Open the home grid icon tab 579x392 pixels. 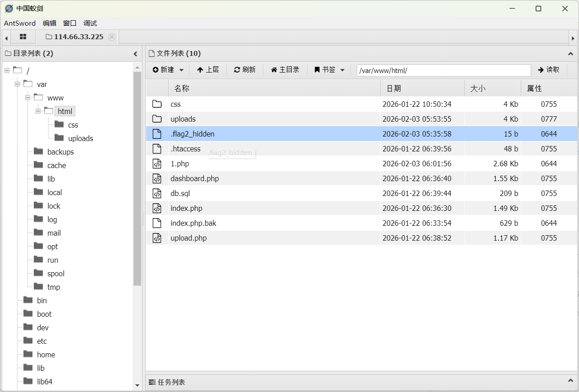click(x=23, y=37)
